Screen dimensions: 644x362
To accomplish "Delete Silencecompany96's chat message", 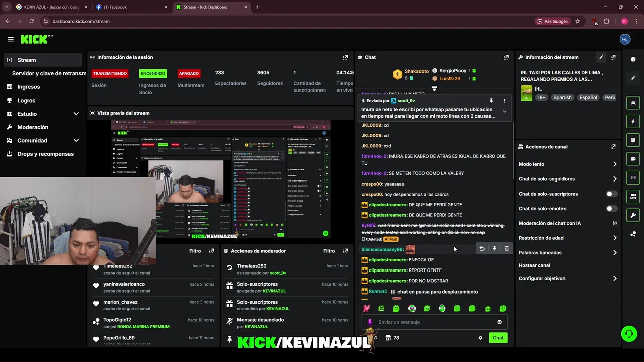I will pyautogui.click(x=507, y=248).
